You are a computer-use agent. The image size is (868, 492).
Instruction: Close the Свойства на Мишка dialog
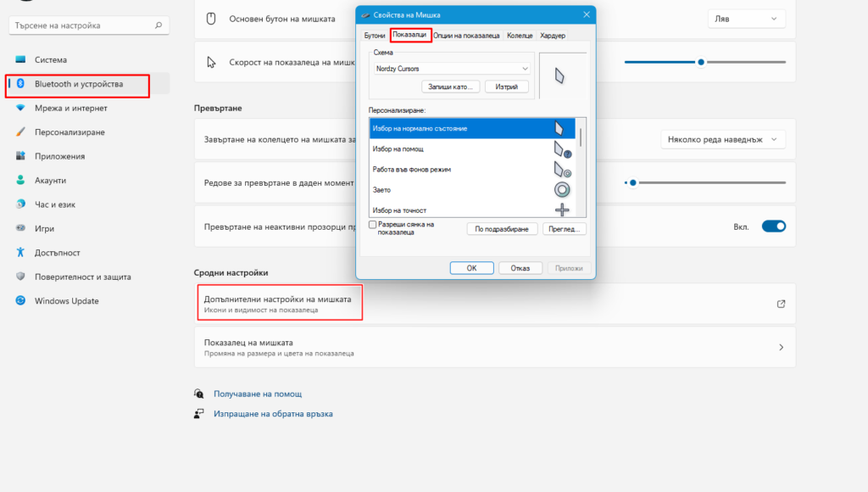click(x=587, y=14)
